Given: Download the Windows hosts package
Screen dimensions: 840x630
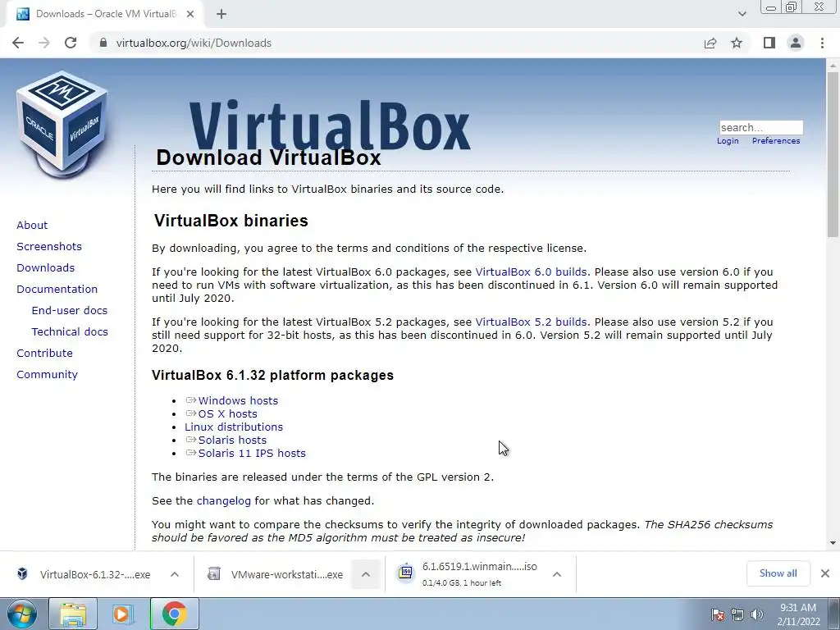Looking at the screenshot, I should pos(238,400).
